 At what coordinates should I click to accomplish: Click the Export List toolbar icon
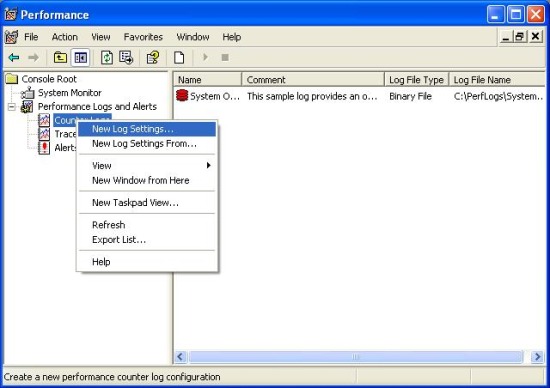(x=126, y=57)
